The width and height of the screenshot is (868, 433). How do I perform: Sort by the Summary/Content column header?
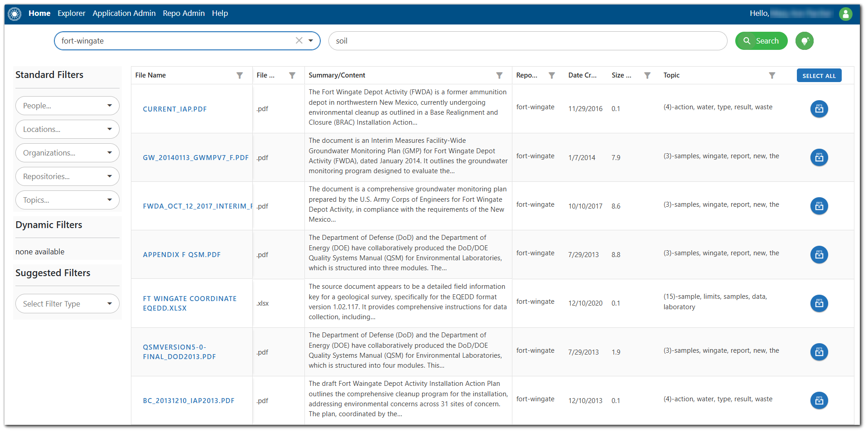point(337,75)
